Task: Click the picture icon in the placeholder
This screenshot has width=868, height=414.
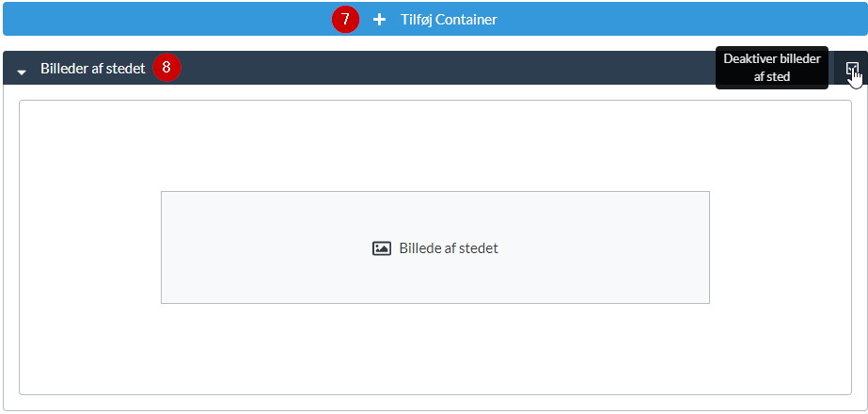Action: tap(381, 248)
